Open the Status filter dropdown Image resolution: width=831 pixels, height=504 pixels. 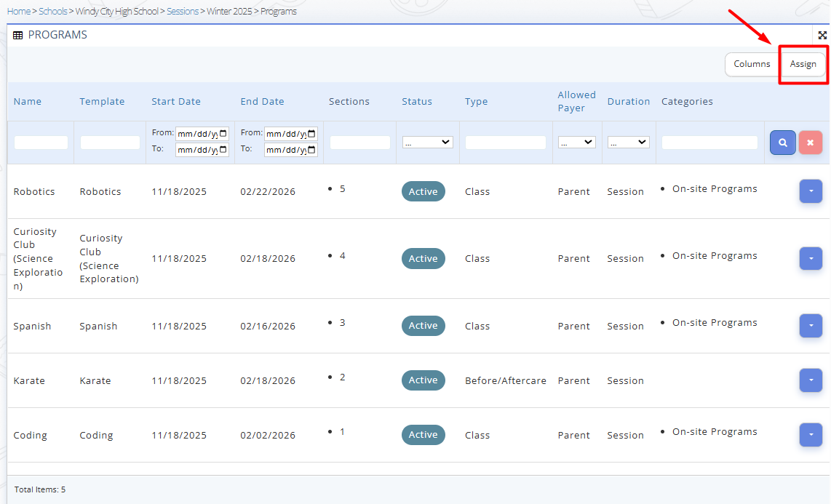427,143
